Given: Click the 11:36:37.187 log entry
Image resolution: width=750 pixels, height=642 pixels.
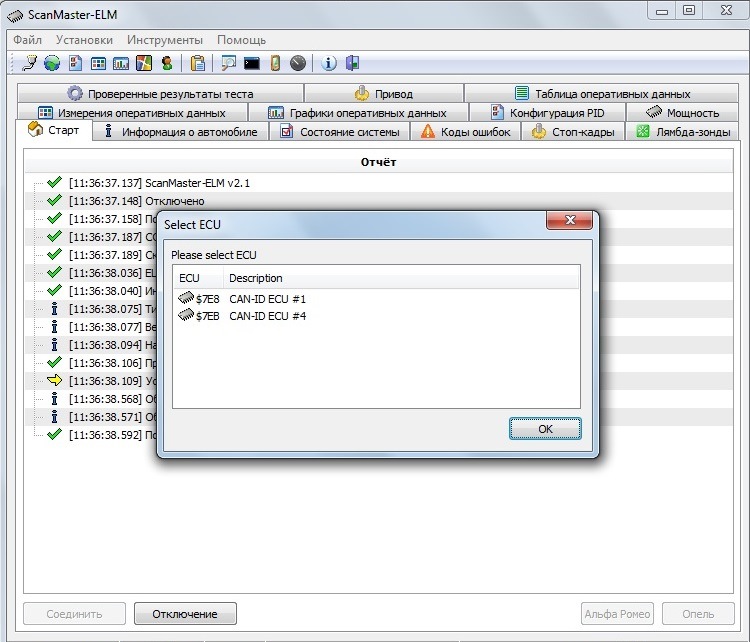Looking at the screenshot, I should coord(112,237).
